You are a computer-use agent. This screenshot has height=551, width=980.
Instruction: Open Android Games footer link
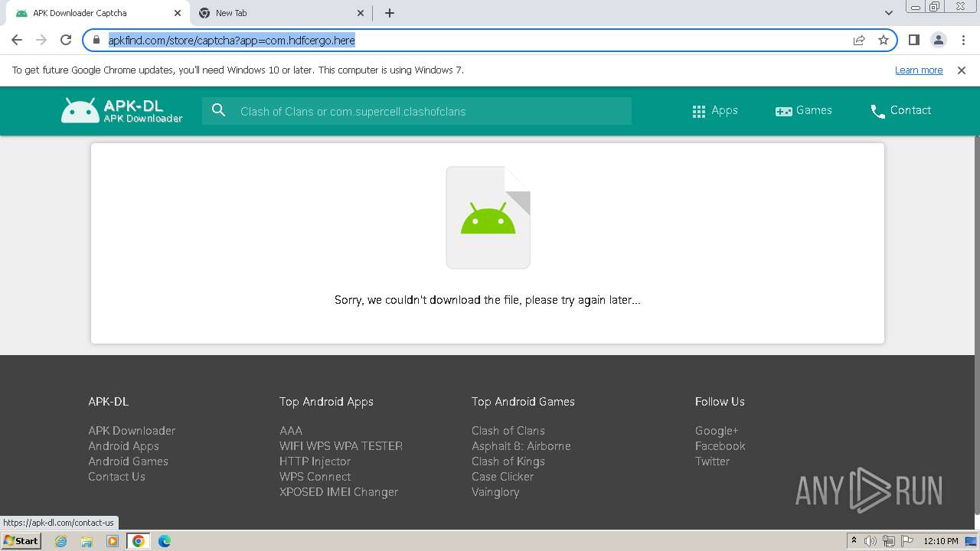(128, 461)
